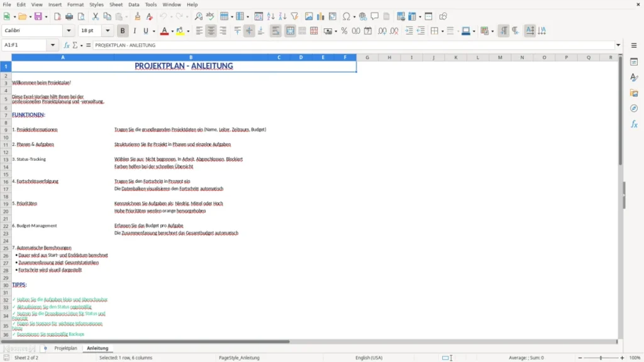
Task: Click the Save document icon
Action: pos(38,16)
